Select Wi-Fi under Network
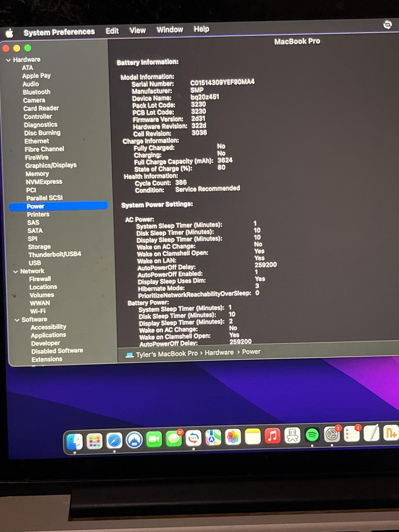 coord(37,311)
